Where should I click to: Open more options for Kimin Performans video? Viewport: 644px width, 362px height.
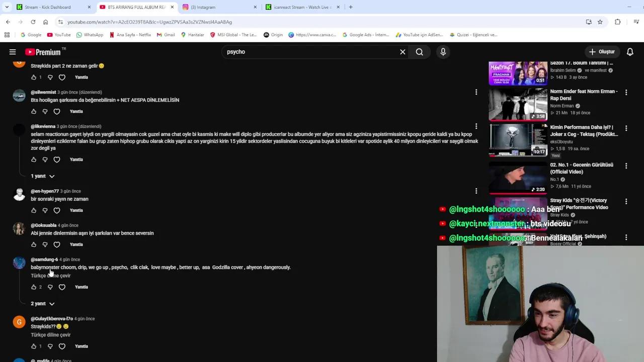626,128
